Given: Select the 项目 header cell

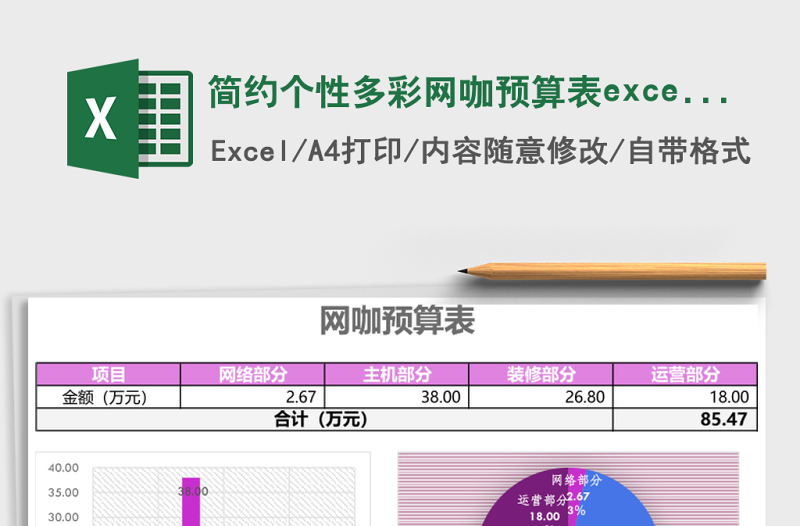Looking at the screenshot, I should (108, 375).
